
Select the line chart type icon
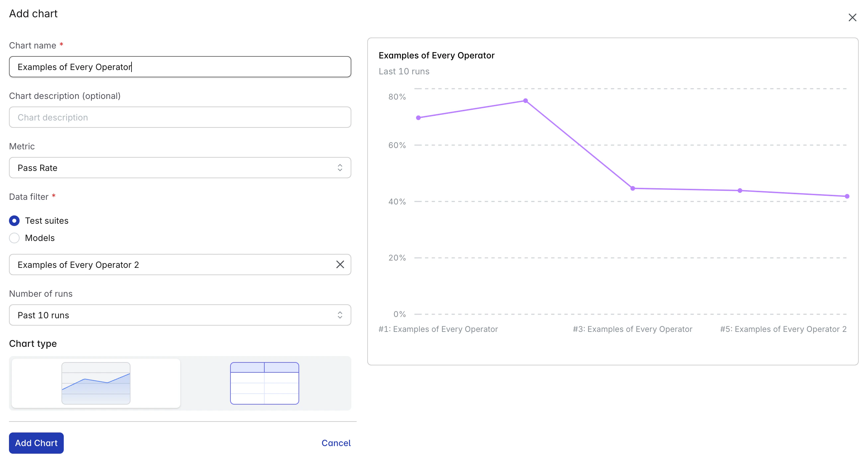[96, 383]
